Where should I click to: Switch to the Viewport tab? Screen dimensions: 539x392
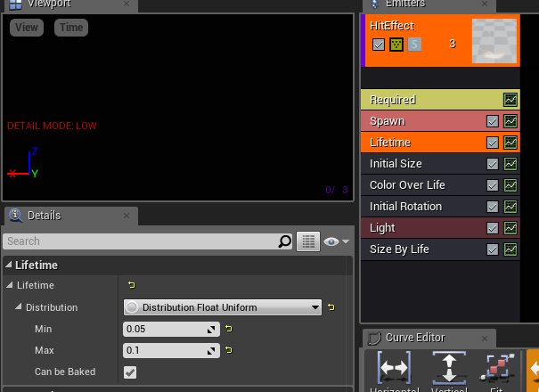(71, 4)
